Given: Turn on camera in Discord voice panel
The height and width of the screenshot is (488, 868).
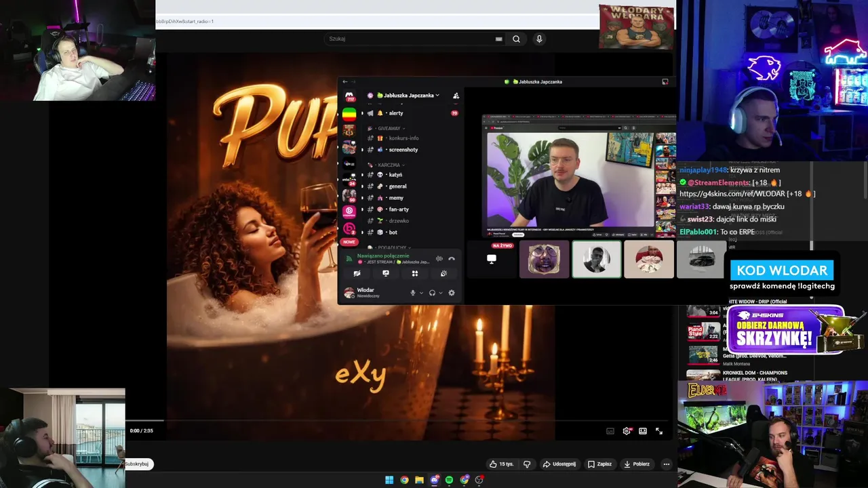Looking at the screenshot, I should (x=357, y=273).
